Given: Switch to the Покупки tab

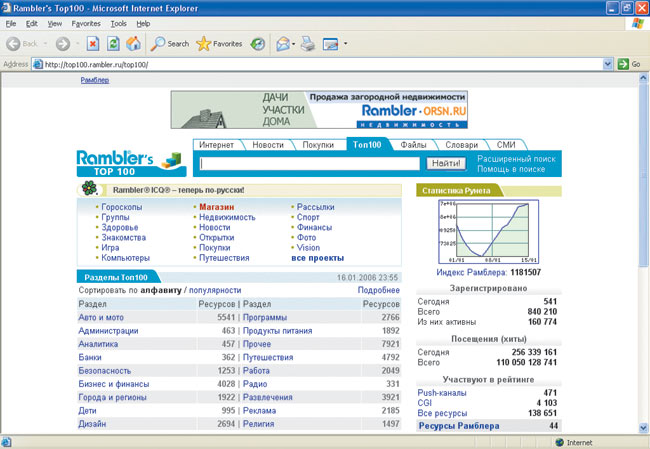Looking at the screenshot, I should 318,145.
